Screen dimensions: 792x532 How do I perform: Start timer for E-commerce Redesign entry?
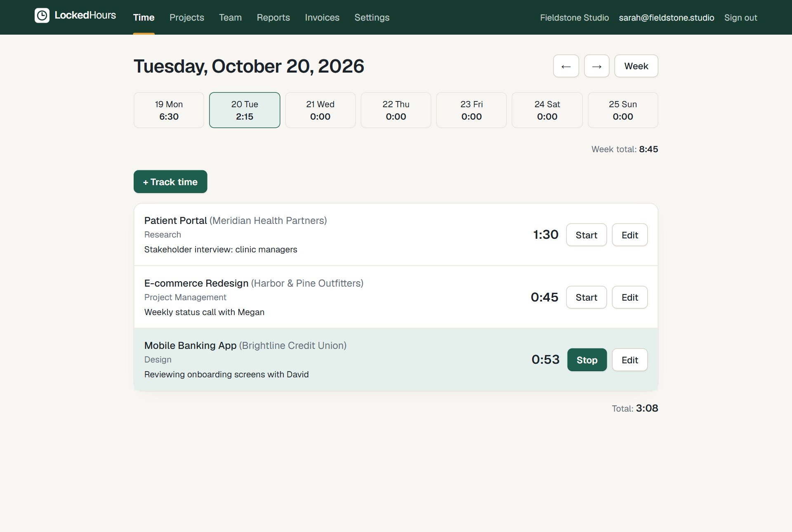(x=586, y=297)
